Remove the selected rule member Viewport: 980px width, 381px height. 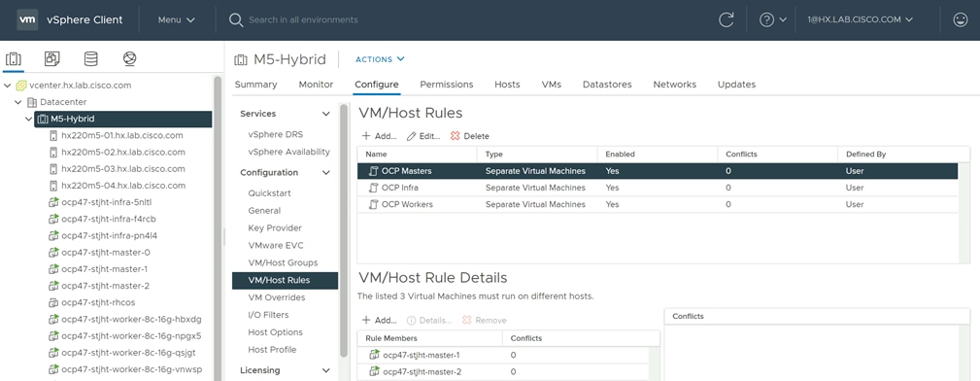[484, 321]
